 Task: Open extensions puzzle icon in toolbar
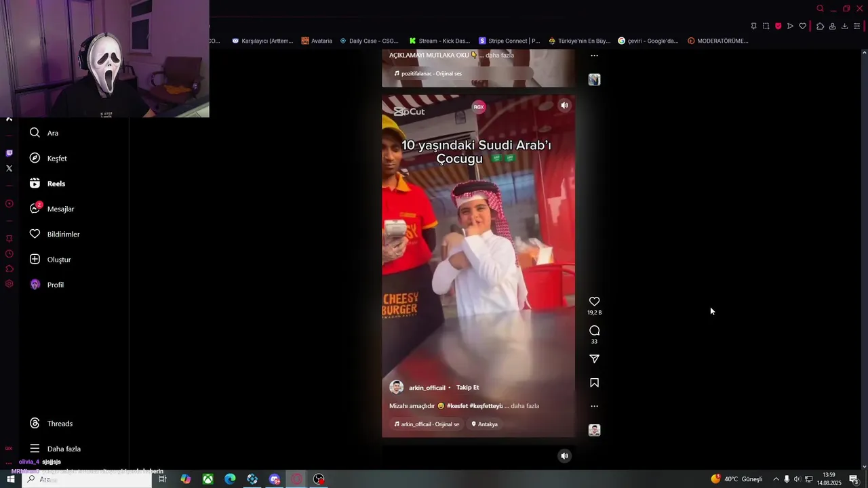point(820,26)
